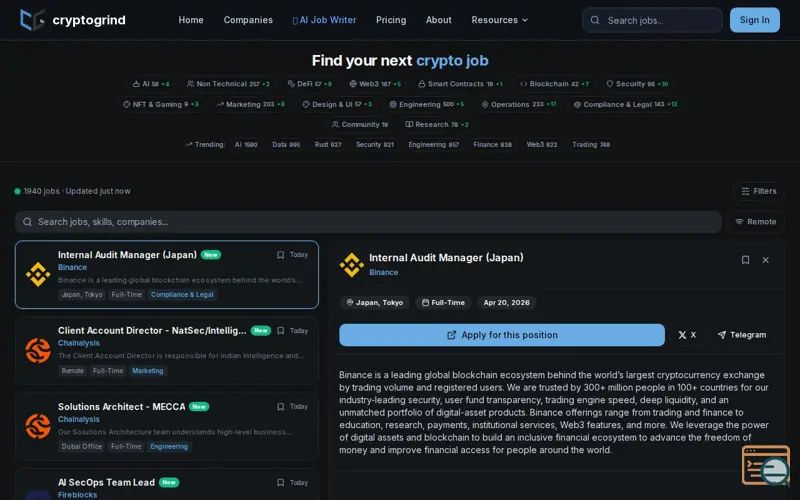Image resolution: width=800 pixels, height=500 pixels.
Task: Choose trending tag Trading 749
Action: pyautogui.click(x=591, y=144)
